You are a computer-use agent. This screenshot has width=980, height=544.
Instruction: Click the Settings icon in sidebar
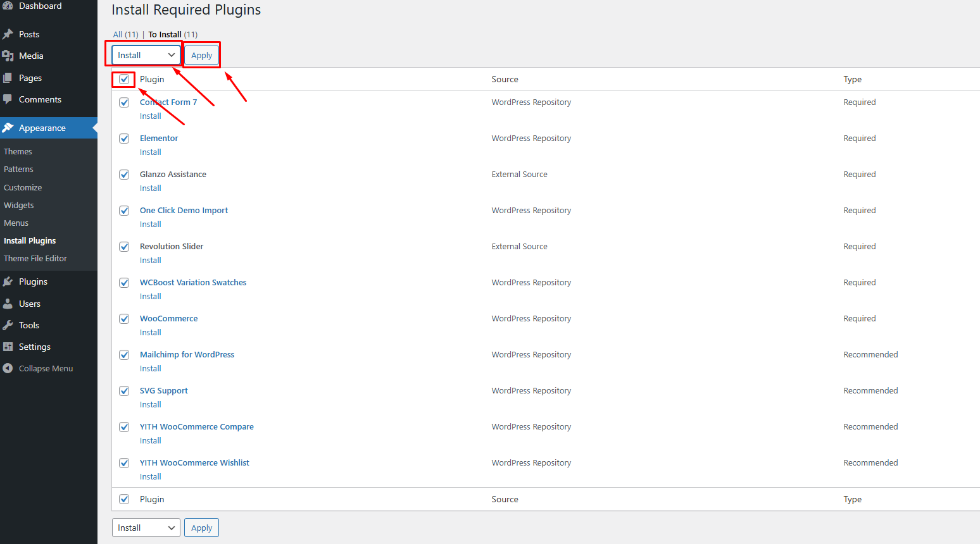8,347
